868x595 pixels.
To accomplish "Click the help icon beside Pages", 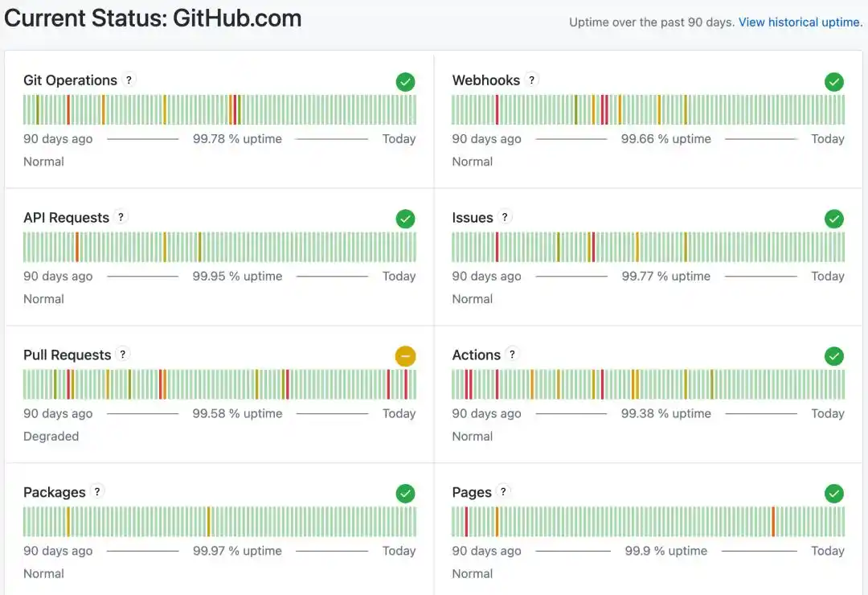I will (x=503, y=492).
